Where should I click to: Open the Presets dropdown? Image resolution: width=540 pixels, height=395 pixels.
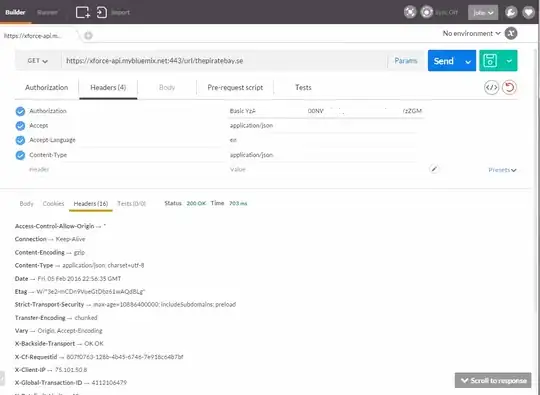(502, 170)
